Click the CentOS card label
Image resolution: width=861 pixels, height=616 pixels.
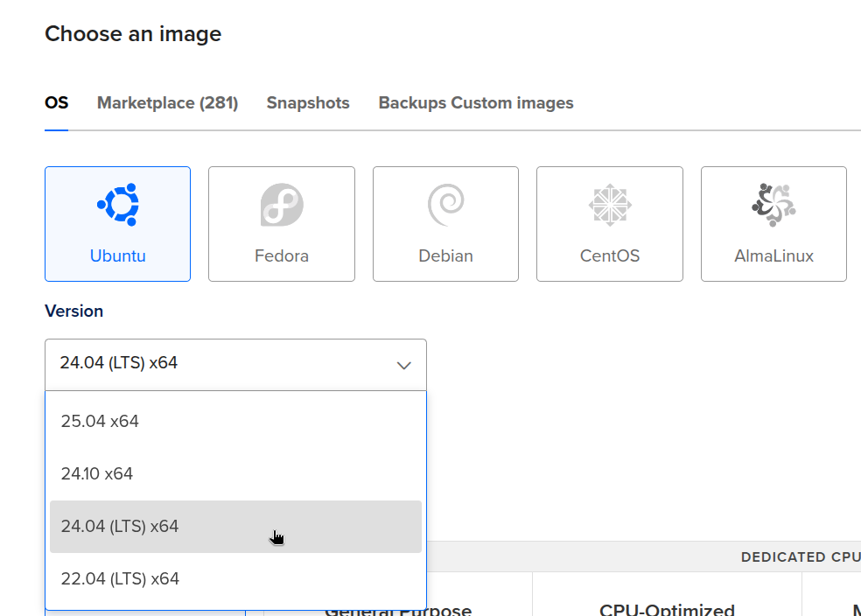click(610, 255)
